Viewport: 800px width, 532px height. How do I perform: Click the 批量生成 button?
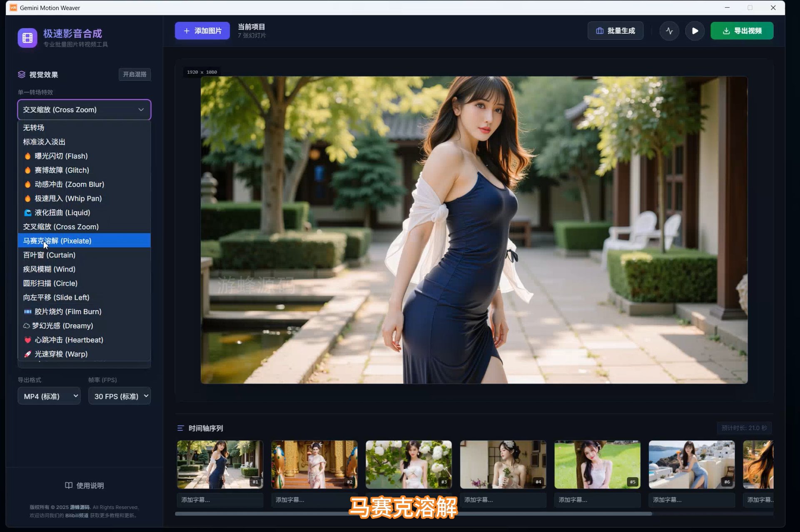click(x=615, y=31)
